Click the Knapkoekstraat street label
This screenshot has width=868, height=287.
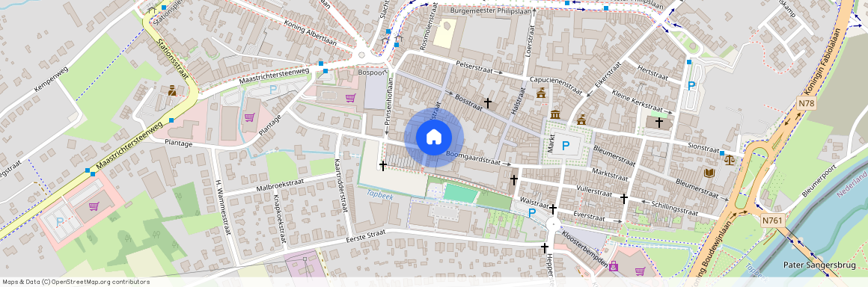point(280,218)
